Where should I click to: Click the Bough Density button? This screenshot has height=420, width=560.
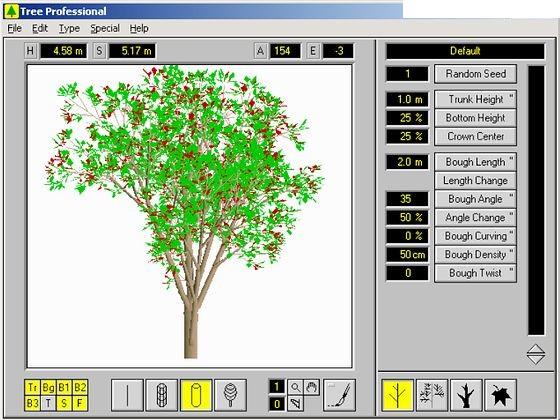pyautogui.click(x=475, y=255)
